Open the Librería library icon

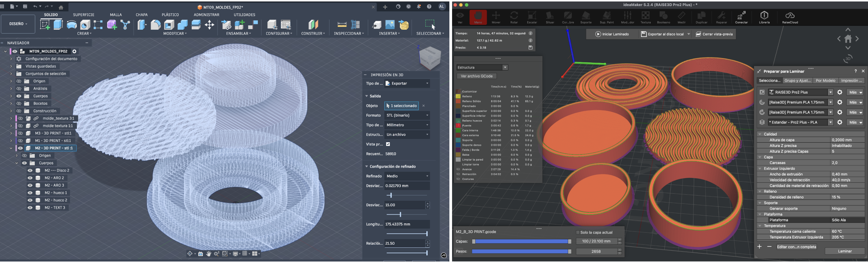coord(764,17)
